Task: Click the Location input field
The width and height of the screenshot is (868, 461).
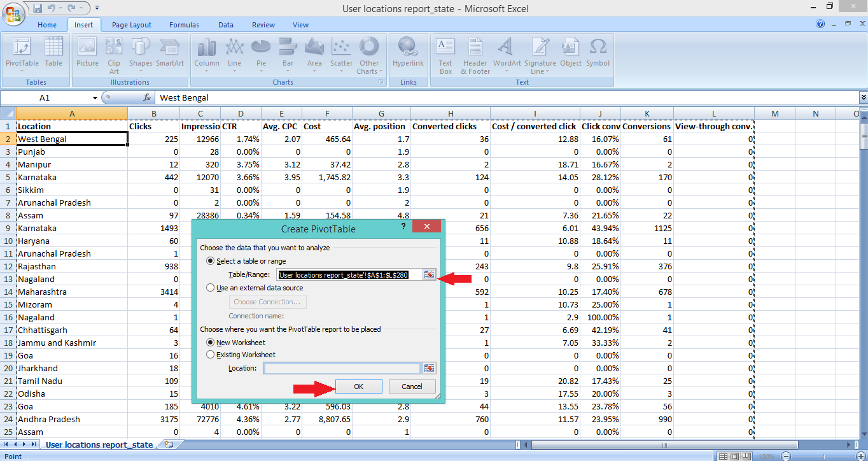Action: click(342, 368)
